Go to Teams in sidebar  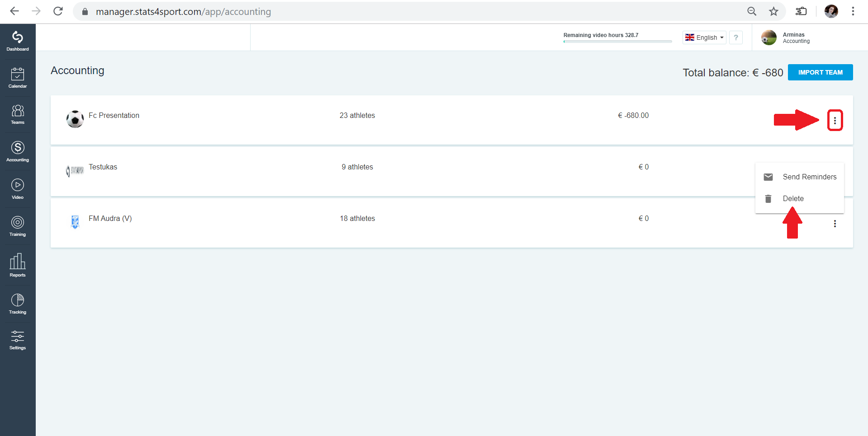18,114
